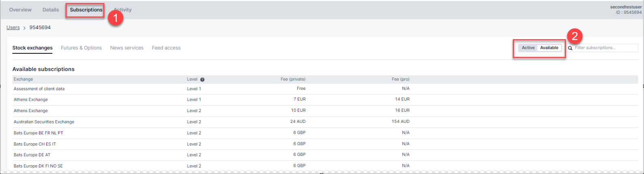The height and width of the screenshot is (174, 644).
Task: Go back via Users breadcrumb link
Action: [13, 28]
